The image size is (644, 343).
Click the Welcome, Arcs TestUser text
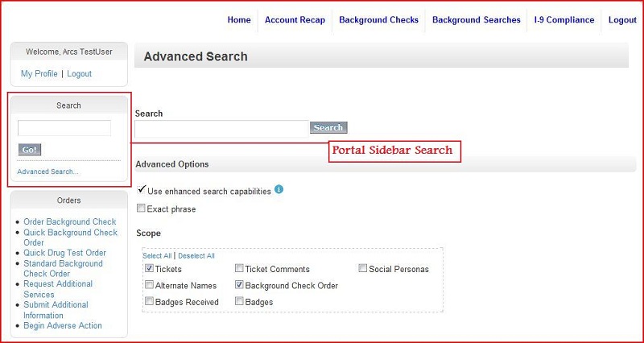click(x=69, y=52)
